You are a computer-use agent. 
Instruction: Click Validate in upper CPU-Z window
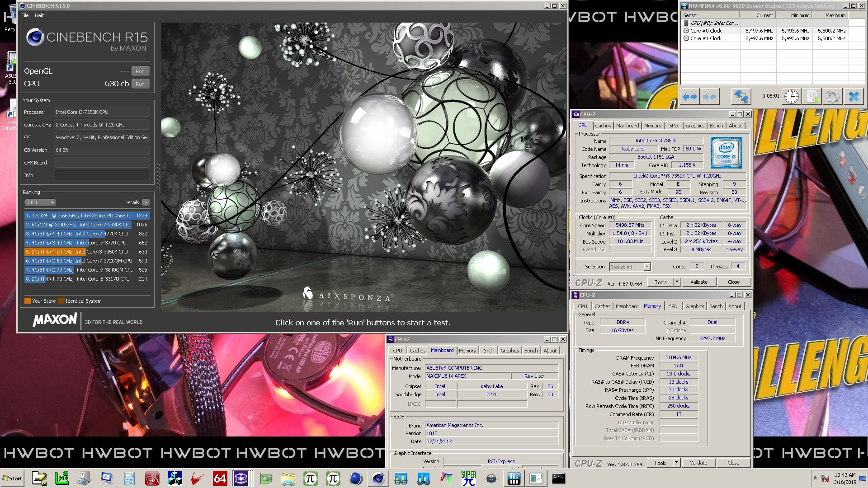click(x=699, y=282)
